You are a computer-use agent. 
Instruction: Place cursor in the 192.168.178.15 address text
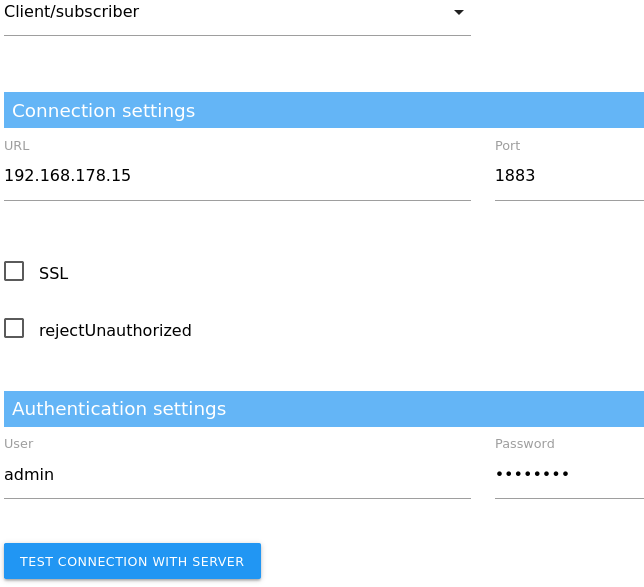pyautogui.click(x=68, y=176)
